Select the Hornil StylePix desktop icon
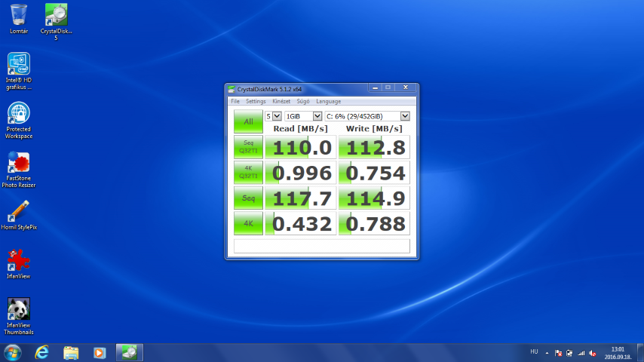The image size is (644, 362). pyautogui.click(x=19, y=215)
